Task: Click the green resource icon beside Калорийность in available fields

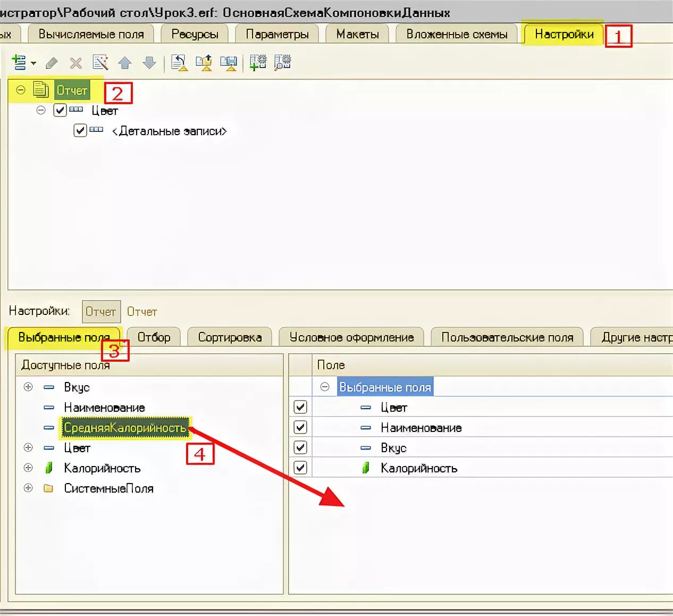Action: pyautogui.click(x=49, y=468)
